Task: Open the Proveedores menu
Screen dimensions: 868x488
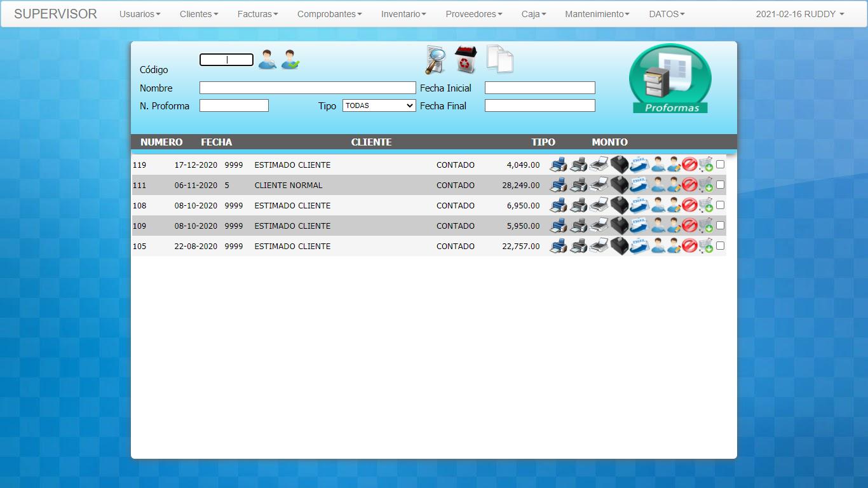Action: coord(473,14)
